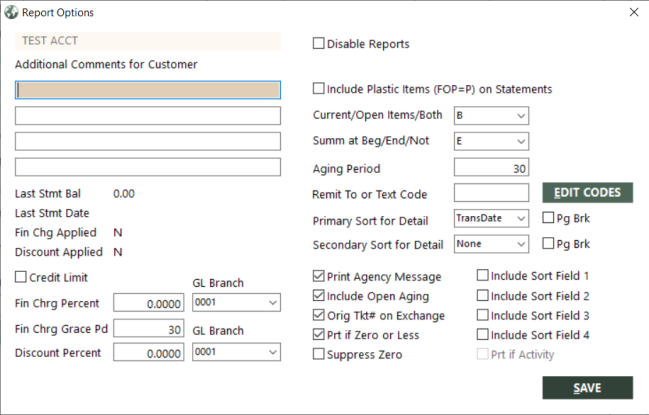Click the globe app icon in title bar

pos(11,12)
